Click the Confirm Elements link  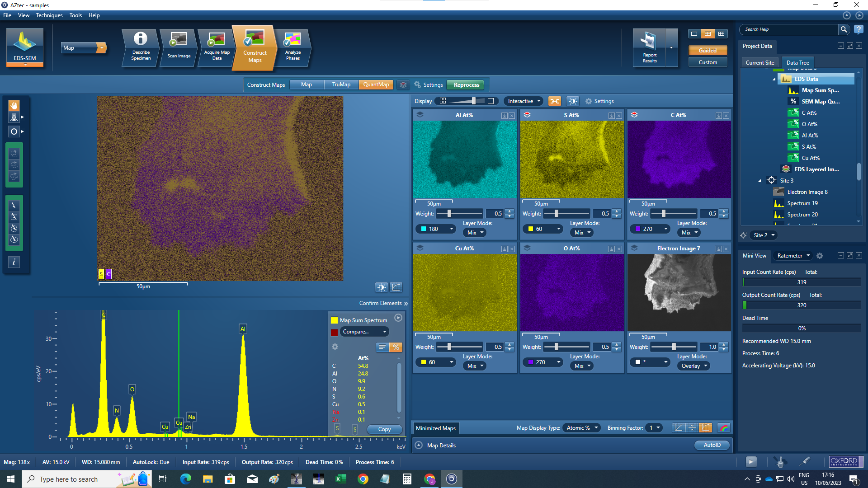[x=383, y=303]
